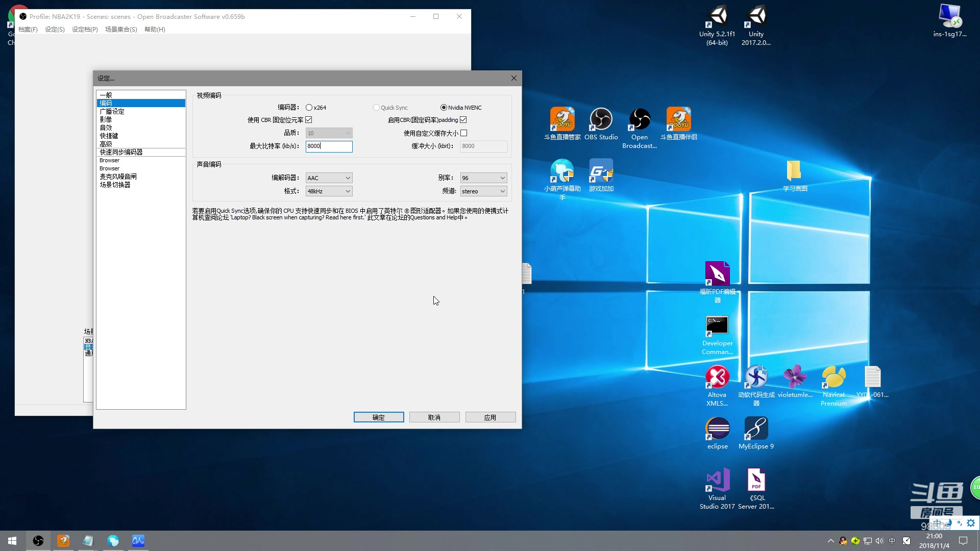
Task: Click OBS icon in the taskbar
Action: pos(38,541)
